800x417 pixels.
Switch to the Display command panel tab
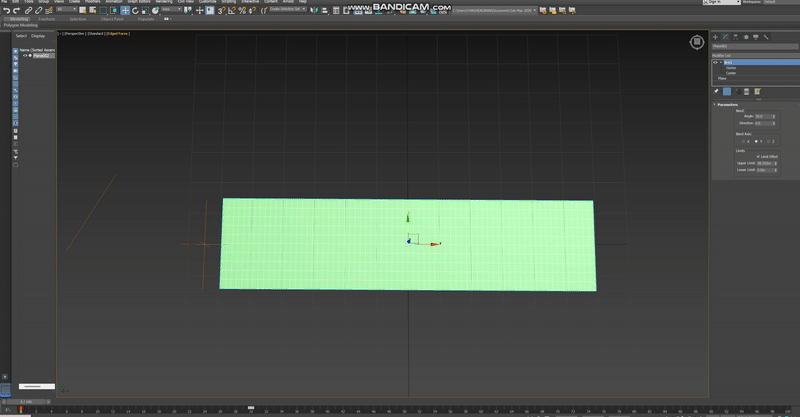coord(756,37)
